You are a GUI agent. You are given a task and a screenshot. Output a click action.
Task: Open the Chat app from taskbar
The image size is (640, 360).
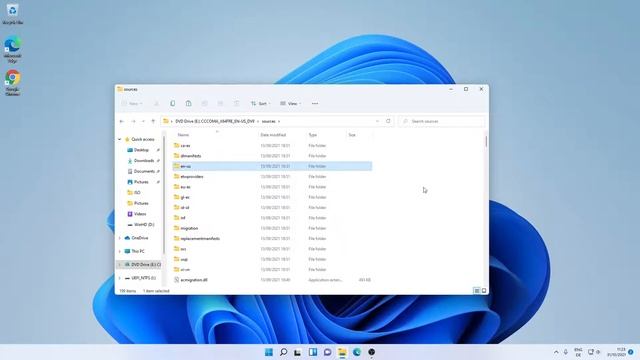[x=327, y=352]
